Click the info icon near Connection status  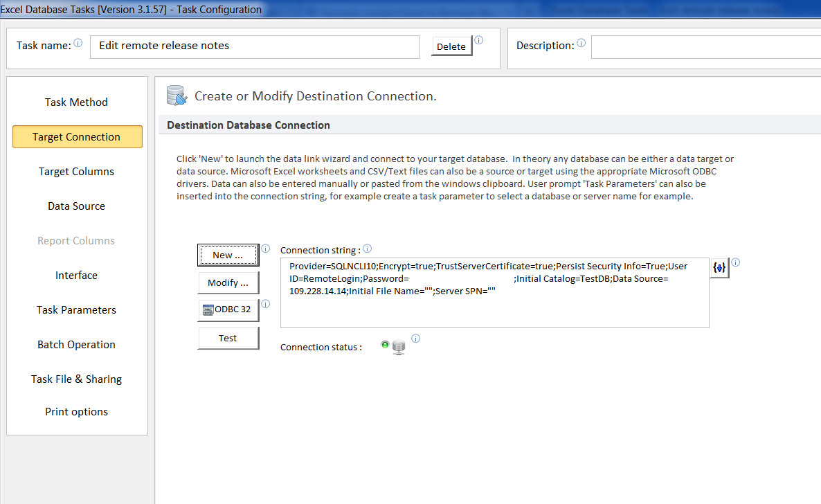coord(415,337)
